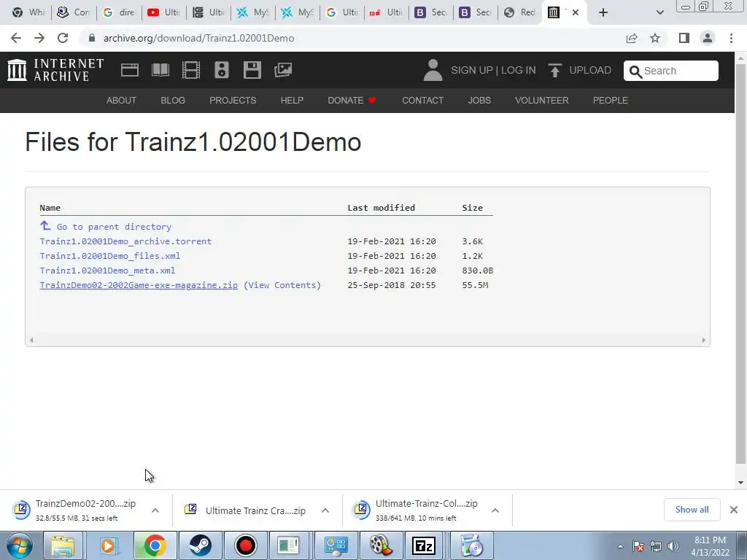Image resolution: width=747 pixels, height=560 pixels.
Task: Open the Software floppy disk icon
Action: pos(252,70)
